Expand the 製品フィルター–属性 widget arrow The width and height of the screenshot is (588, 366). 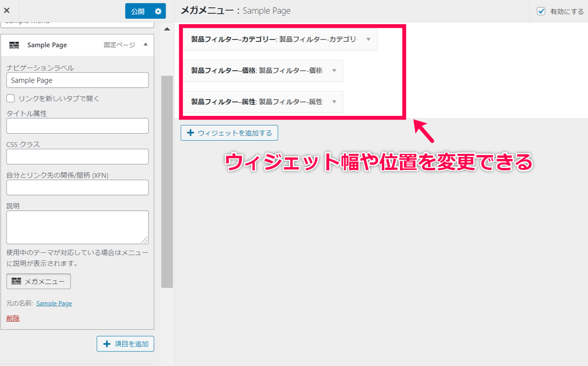334,102
